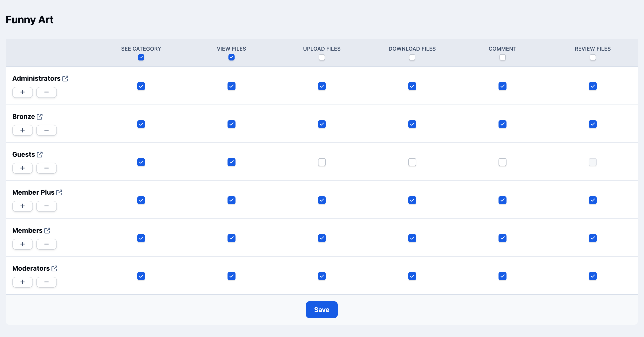The image size is (644, 337).
Task: Click the minus button for Administrators
Action: point(47,92)
